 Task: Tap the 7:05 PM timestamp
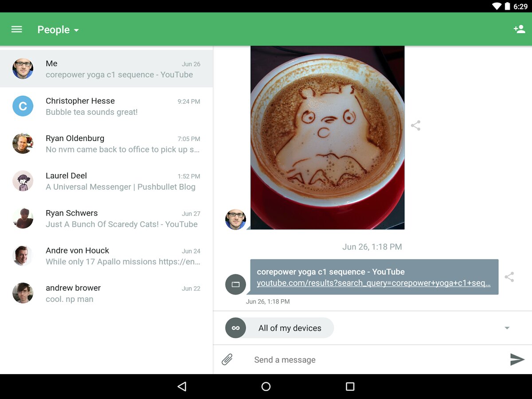click(189, 139)
